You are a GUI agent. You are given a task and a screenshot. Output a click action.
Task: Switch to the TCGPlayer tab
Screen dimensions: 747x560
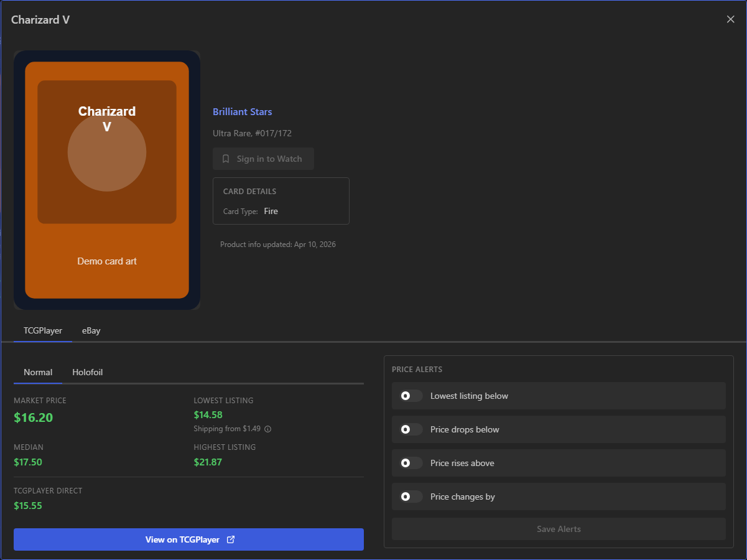pos(43,330)
